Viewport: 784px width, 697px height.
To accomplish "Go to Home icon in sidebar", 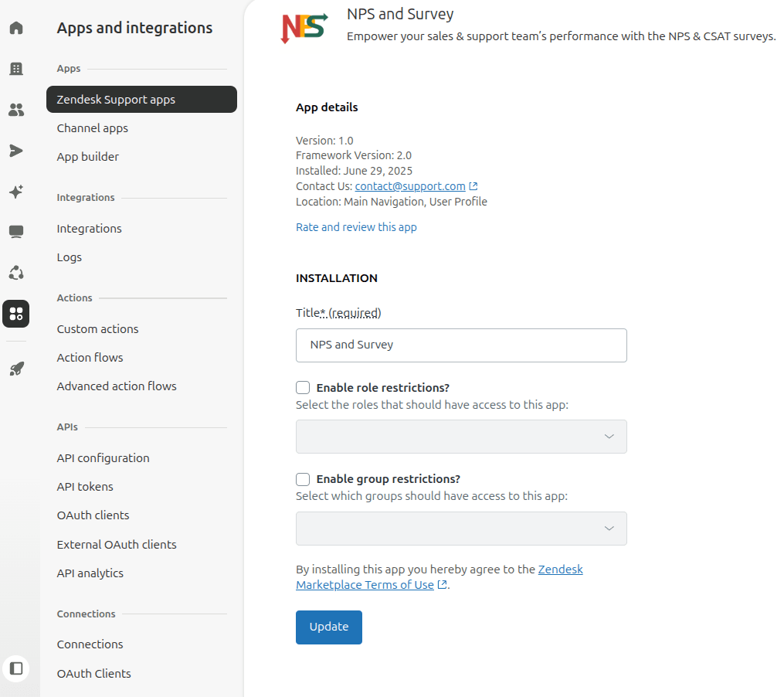I will pyautogui.click(x=16, y=28).
